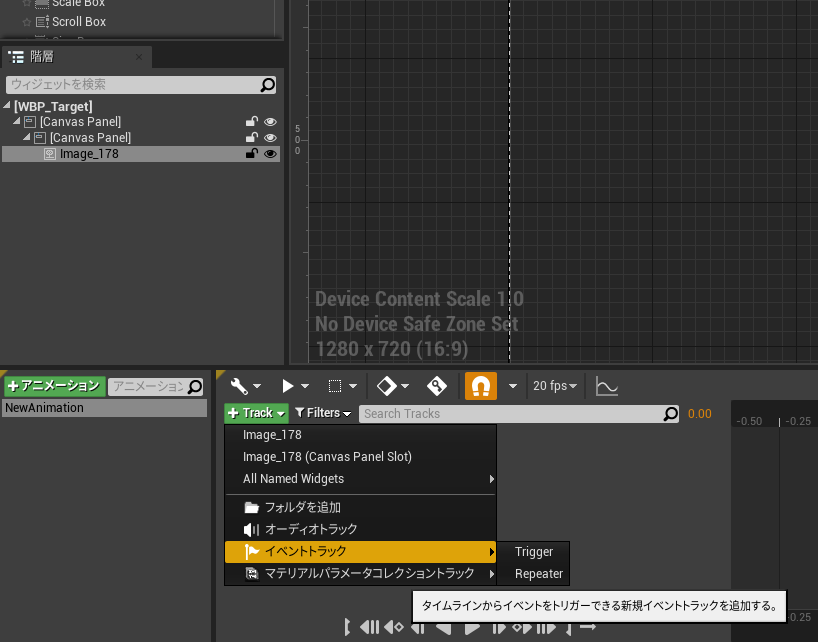
Task: Jump to the start of playback range
Action: point(370,627)
